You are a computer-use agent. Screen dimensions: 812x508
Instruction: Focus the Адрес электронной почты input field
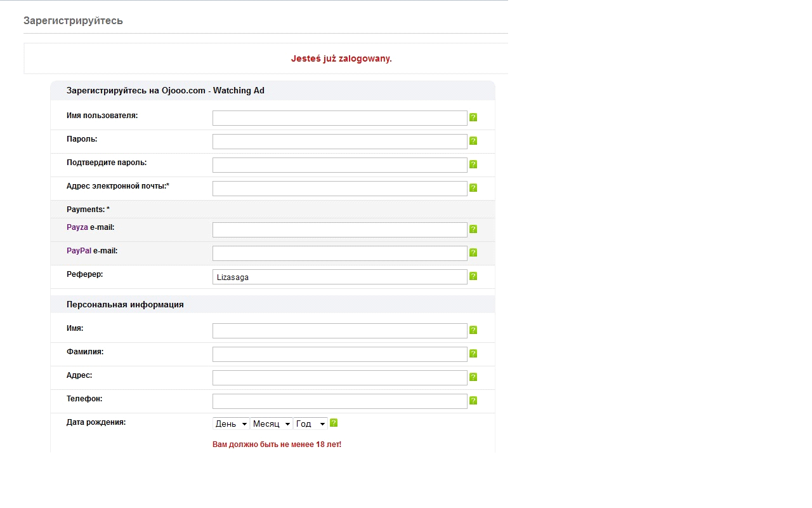tap(340, 189)
